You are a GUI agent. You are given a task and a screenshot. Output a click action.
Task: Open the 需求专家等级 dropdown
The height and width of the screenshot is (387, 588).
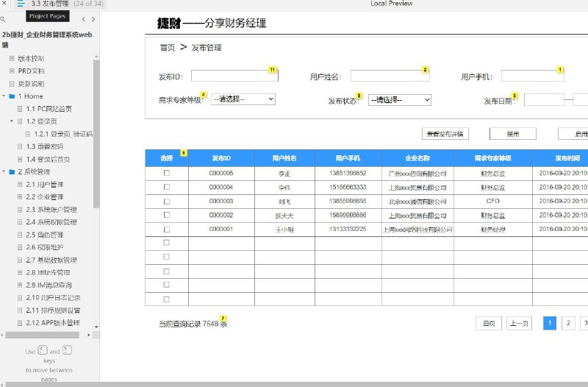point(243,99)
